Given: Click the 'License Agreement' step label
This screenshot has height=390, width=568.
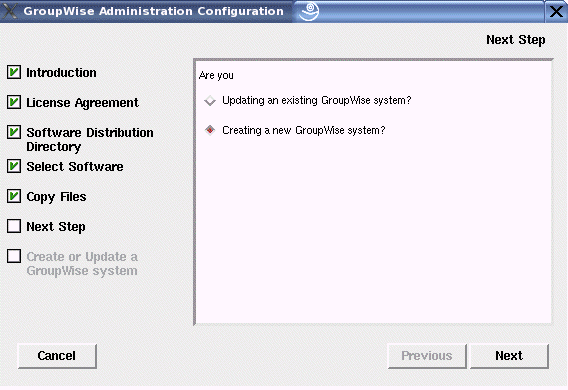Looking at the screenshot, I should (x=82, y=103).
